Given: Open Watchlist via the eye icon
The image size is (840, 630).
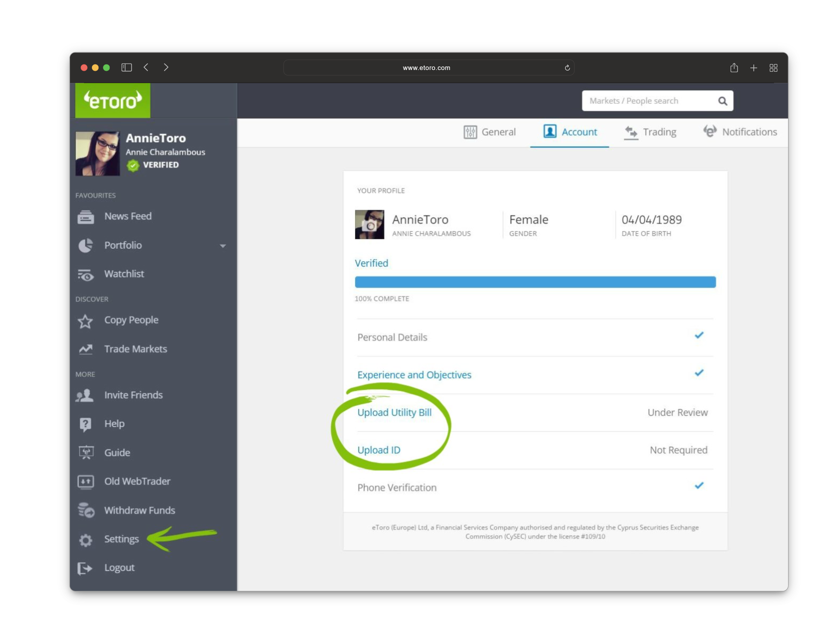Looking at the screenshot, I should click(86, 275).
